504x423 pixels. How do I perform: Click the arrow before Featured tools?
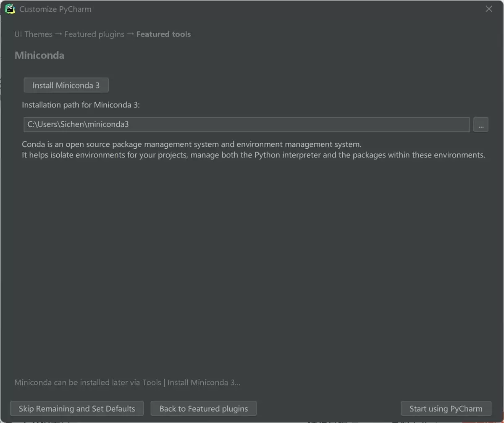(x=131, y=34)
